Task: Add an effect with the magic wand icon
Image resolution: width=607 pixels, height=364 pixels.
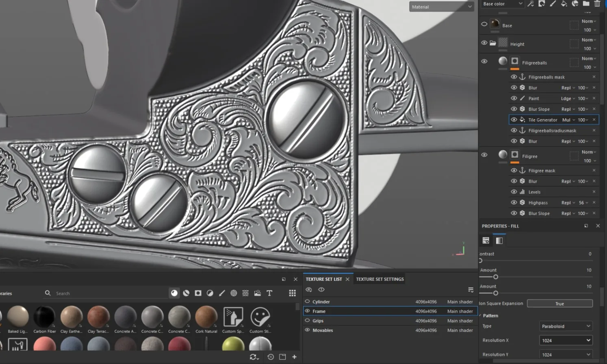Action: tap(531, 4)
